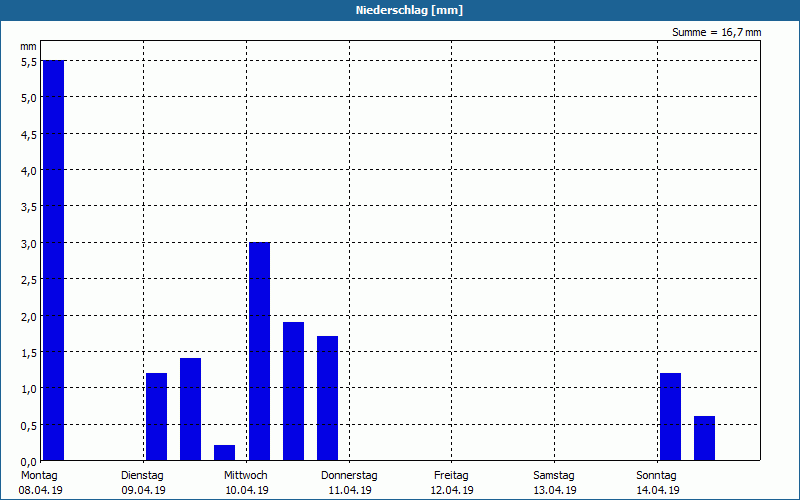Click the 14.04.19 date label

[x=658, y=490]
